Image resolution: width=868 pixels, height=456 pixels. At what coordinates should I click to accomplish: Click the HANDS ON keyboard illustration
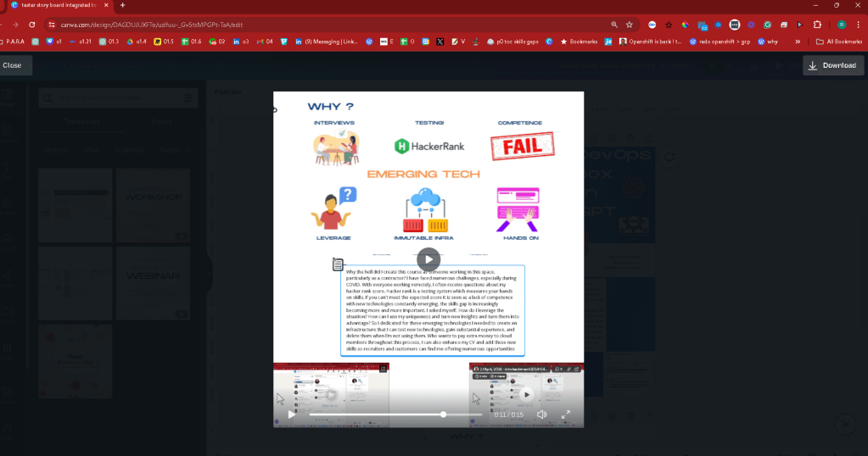pyautogui.click(x=518, y=209)
